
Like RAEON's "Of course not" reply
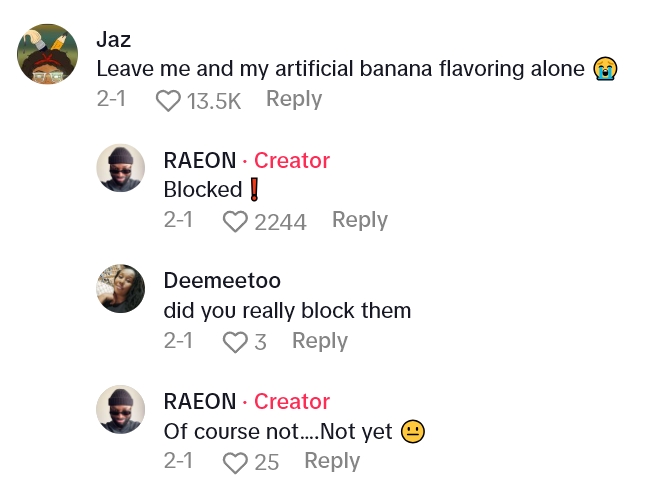click(x=236, y=462)
